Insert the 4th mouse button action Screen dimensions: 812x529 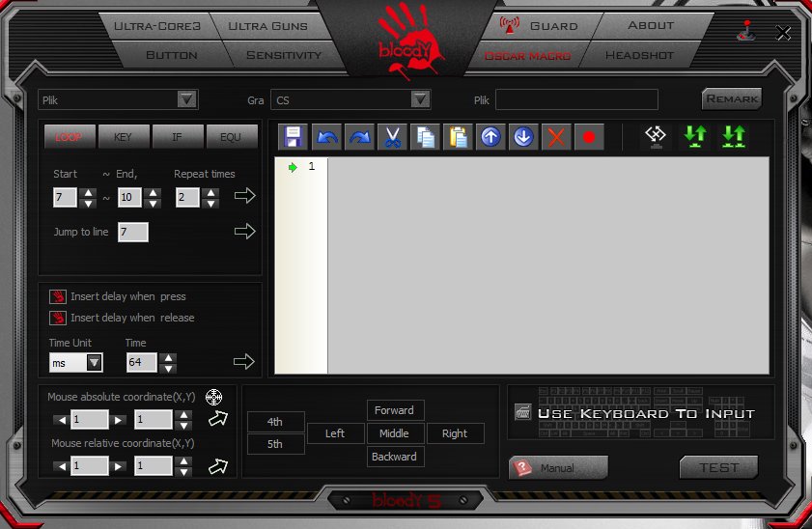click(275, 422)
